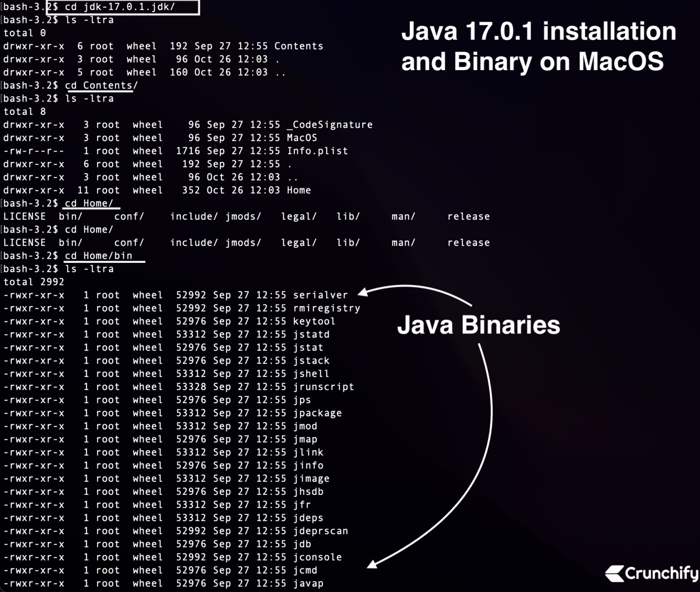Click the jinfo binary name
700x592 pixels.
click(308, 466)
